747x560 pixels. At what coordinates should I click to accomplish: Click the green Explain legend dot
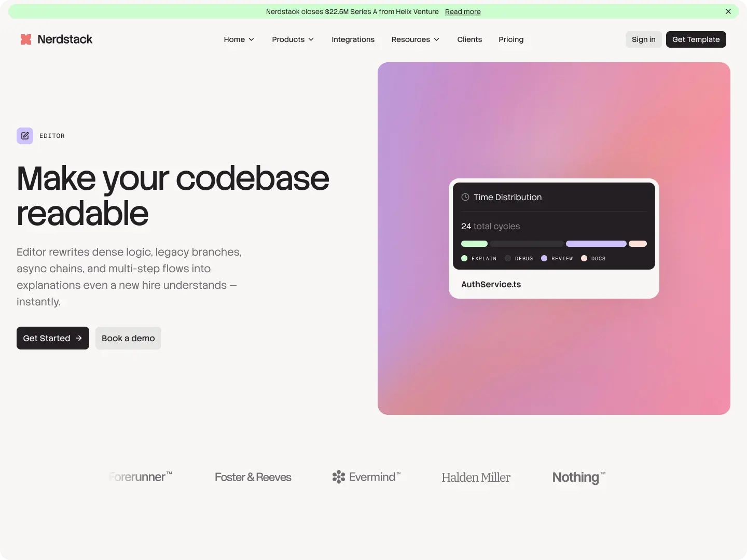tap(464, 258)
